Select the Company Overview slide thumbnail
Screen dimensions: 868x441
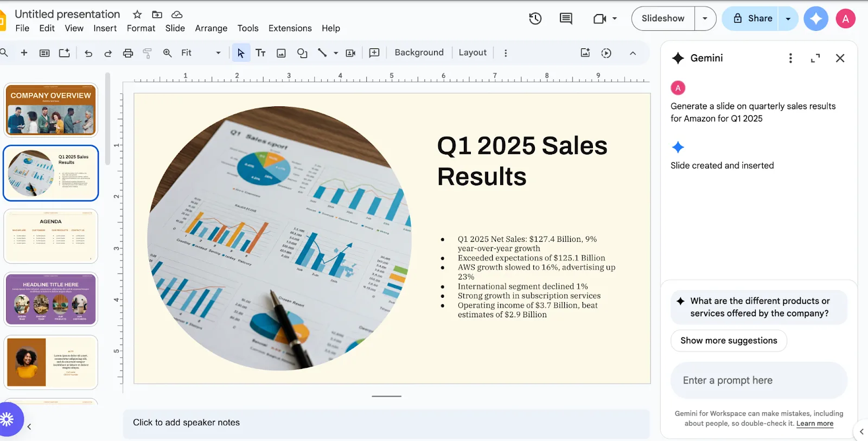tap(51, 110)
